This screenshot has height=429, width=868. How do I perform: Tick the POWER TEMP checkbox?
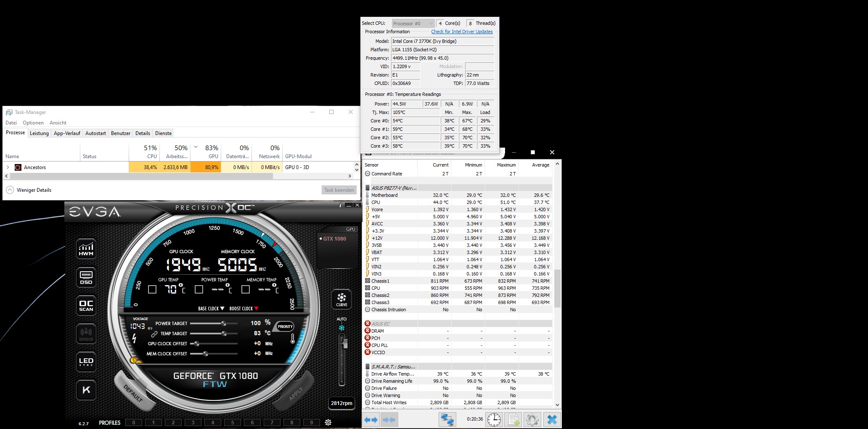(199, 289)
